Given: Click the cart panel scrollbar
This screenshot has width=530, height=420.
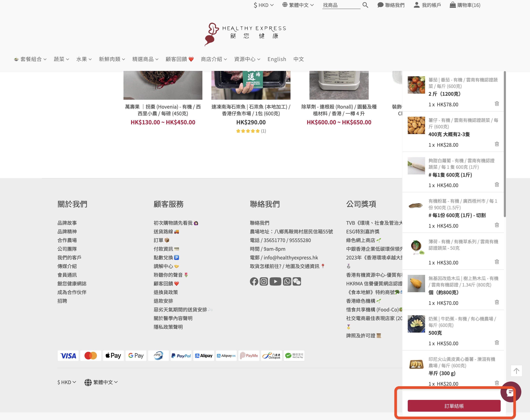Looking at the screenshot, I should (505, 144).
